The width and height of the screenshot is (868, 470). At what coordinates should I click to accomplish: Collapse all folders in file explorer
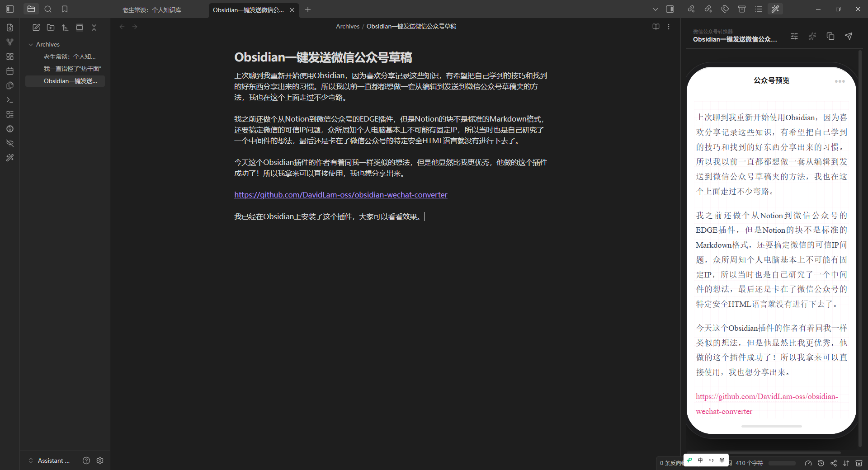tap(94, 28)
